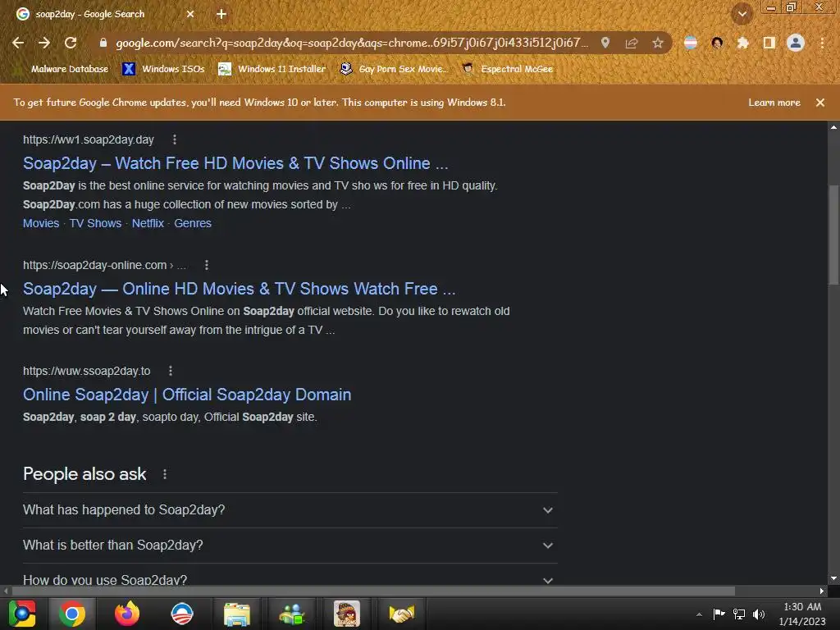Open options for soap2day-online.com result

pyautogui.click(x=207, y=265)
